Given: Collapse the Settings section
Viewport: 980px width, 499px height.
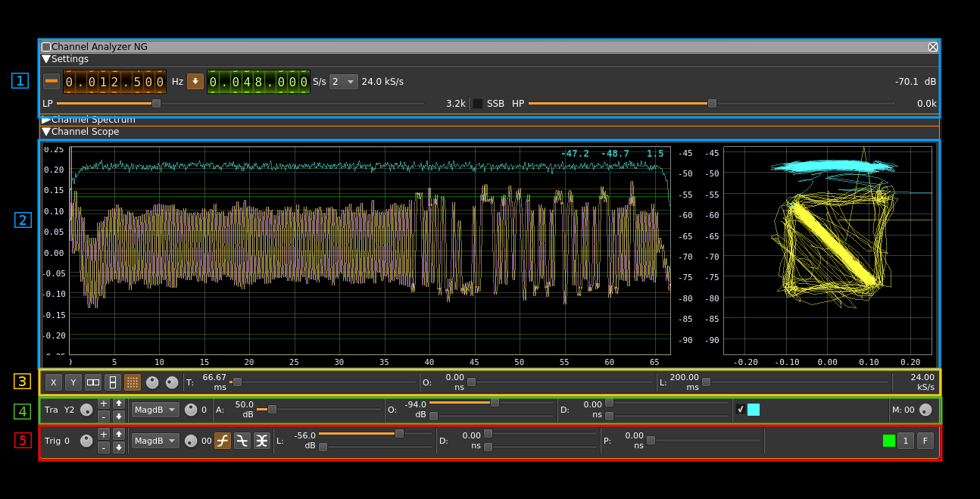Looking at the screenshot, I should tap(46, 59).
